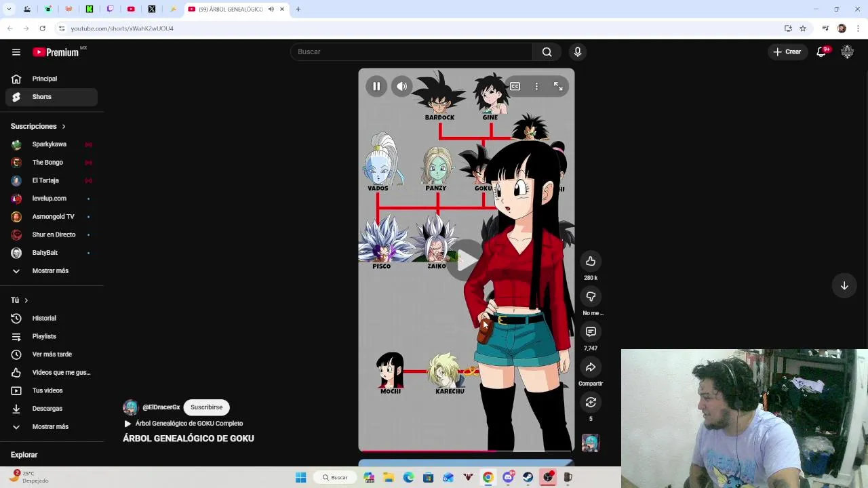Bookmark this page with the star

point(803,28)
